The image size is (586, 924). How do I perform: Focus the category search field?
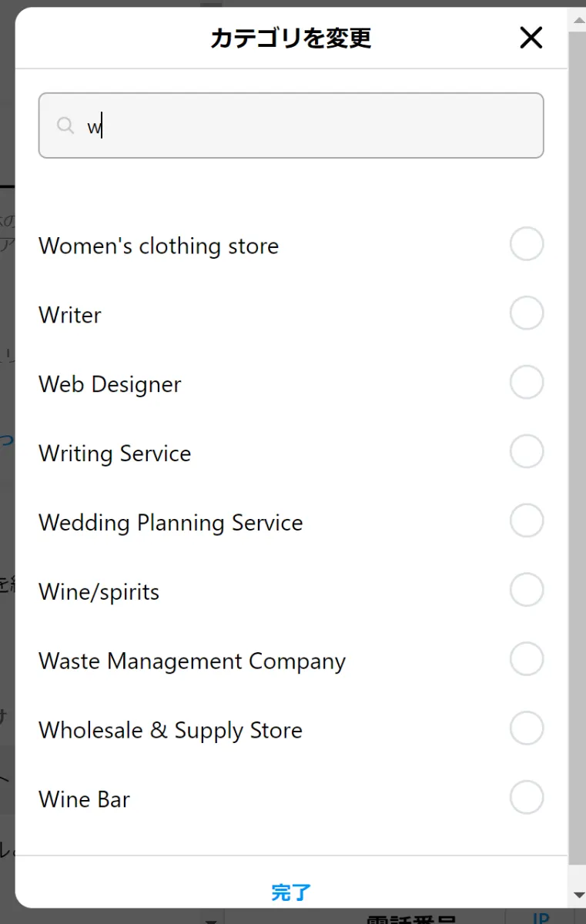[x=308, y=126]
